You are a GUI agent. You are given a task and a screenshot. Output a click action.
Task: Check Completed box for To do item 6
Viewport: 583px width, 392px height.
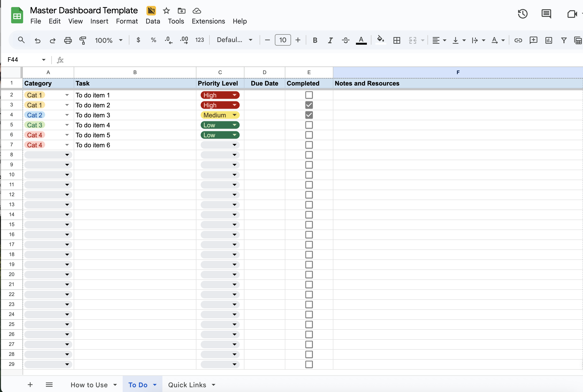click(x=309, y=145)
